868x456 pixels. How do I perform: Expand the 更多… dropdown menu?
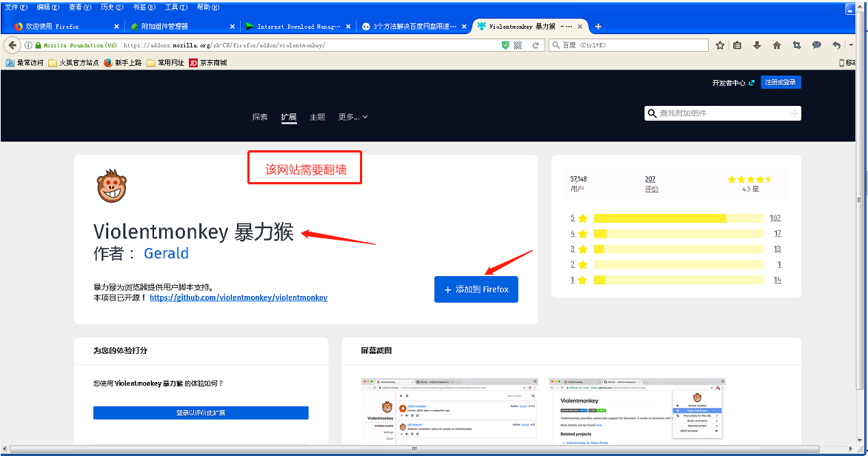click(x=353, y=117)
